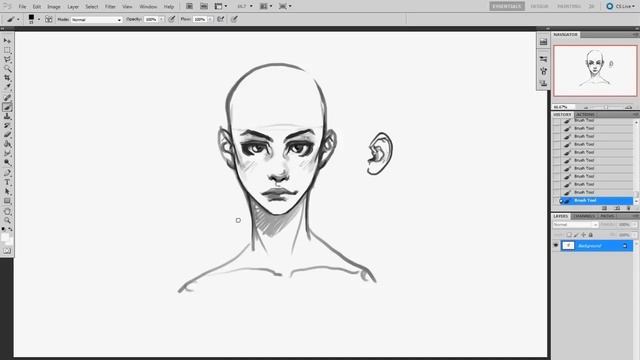The image size is (640, 360).
Task: Select the Paint Bucket tool
Action: [7, 144]
